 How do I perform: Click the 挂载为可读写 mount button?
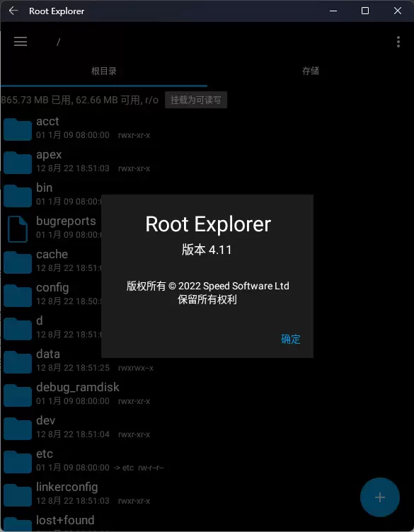(196, 100)
